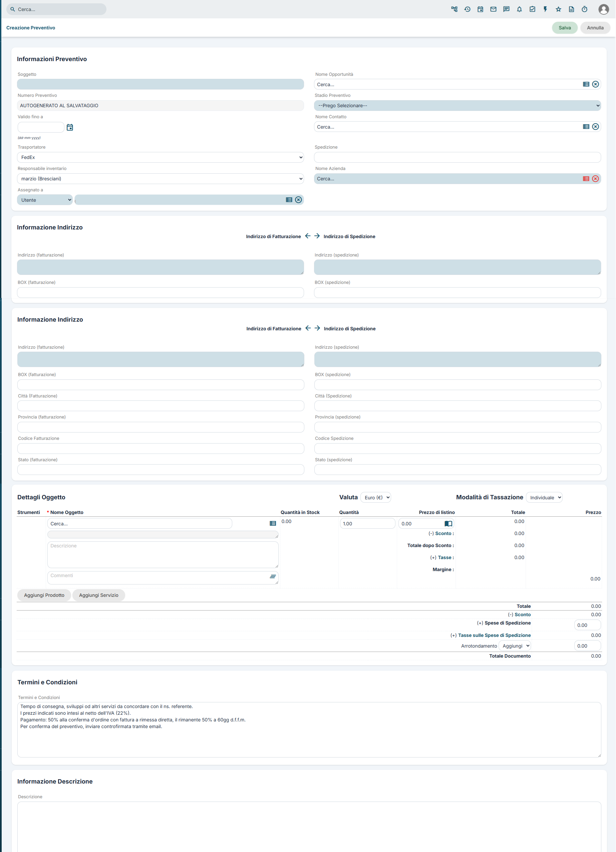Open the price list book icon
This screenshot has width=616, height=852.
click(448, 524)
